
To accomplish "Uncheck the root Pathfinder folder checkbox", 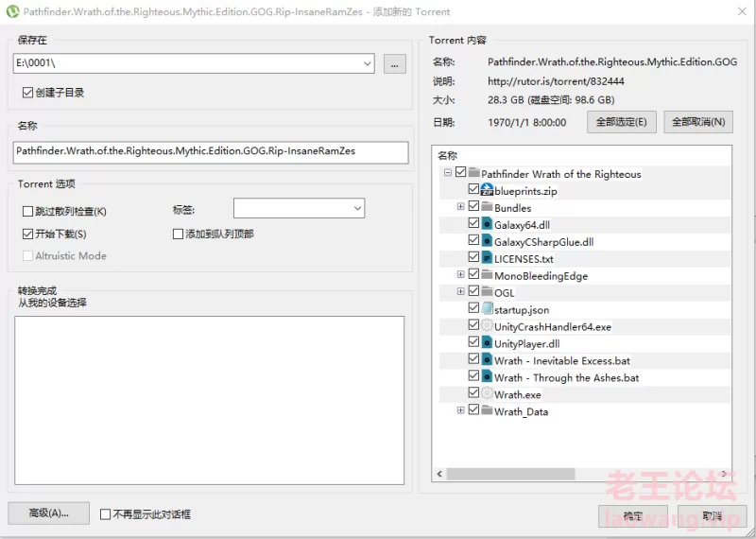I will click(460, 172).
